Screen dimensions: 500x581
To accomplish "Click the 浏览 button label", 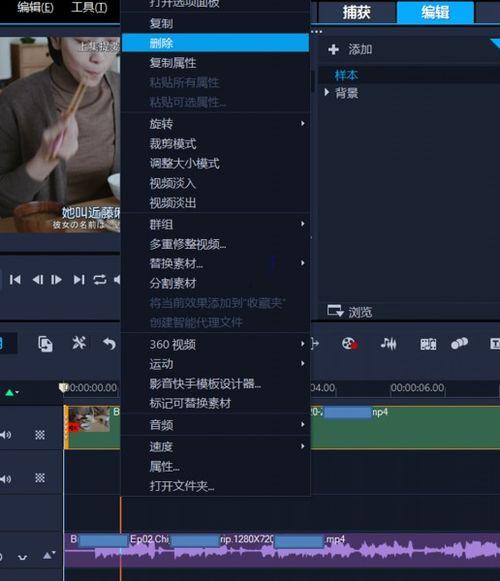I will [360, 312].
